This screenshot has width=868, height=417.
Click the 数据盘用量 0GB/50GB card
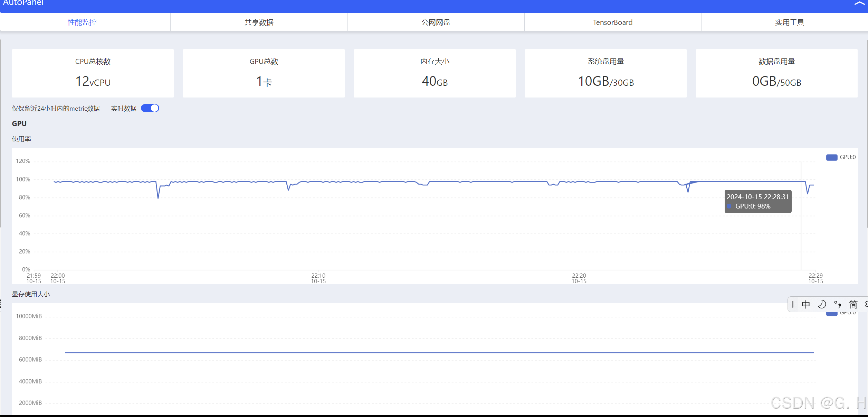(776, 73)
